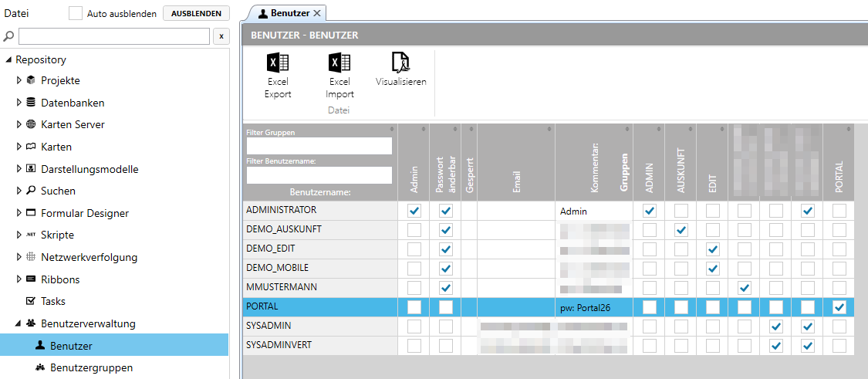This screenshot has width=868, height=379.
Task: Select the Datenbanken database icon
Action: (x=30, y=103)
